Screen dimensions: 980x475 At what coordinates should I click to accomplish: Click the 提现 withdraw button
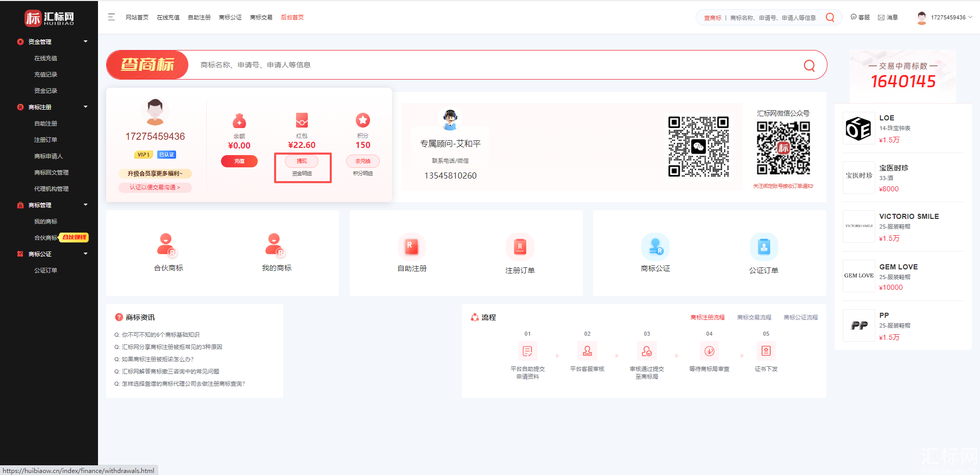point(302,161)
